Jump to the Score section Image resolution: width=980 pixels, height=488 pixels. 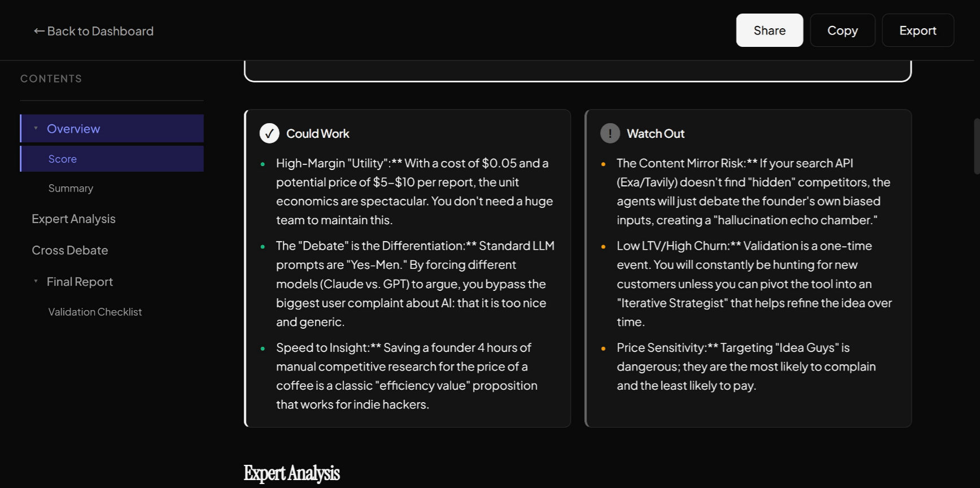[x=63, y=159]
